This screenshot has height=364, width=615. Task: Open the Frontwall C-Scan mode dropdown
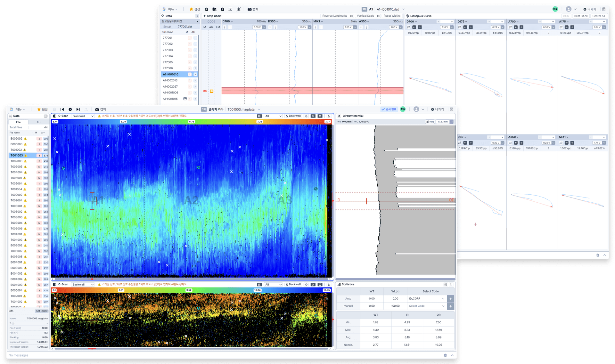[x=83, y=116]
